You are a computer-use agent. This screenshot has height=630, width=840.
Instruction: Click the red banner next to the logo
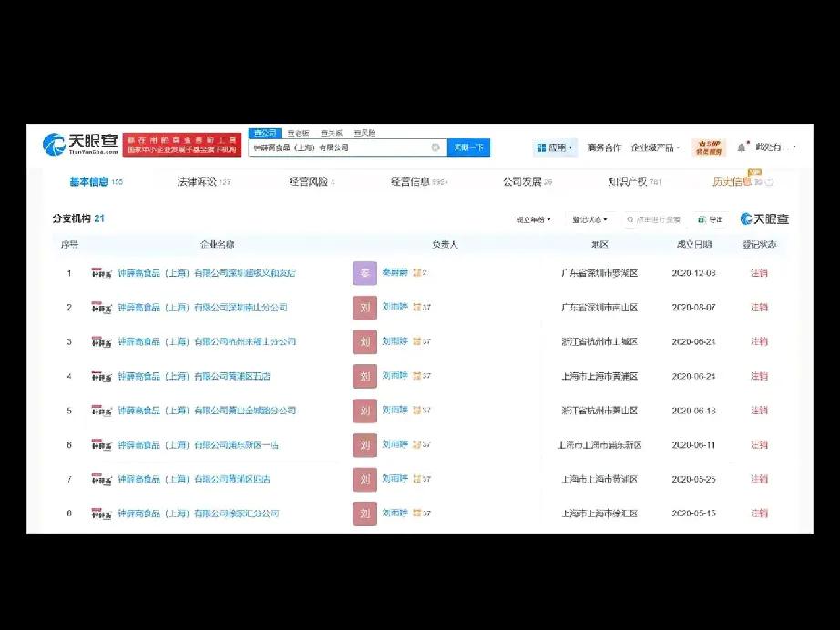tap(182, 145)
